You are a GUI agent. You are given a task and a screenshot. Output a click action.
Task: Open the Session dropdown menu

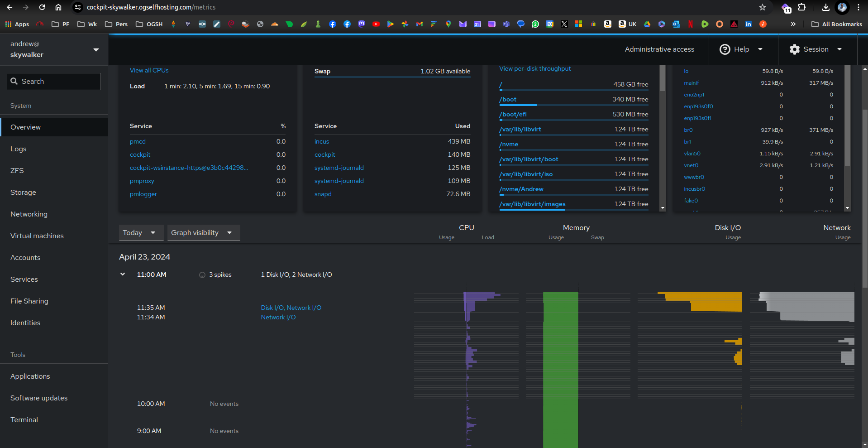[816, 49]
